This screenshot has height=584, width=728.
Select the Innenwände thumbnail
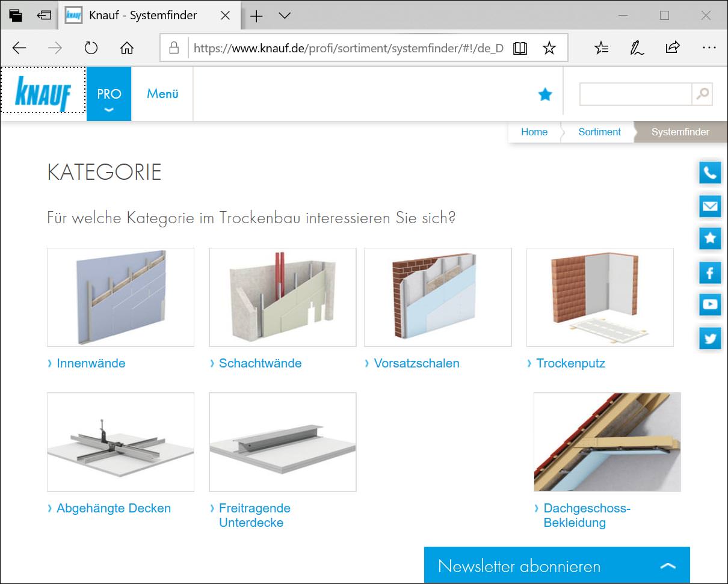coord(120,297)
